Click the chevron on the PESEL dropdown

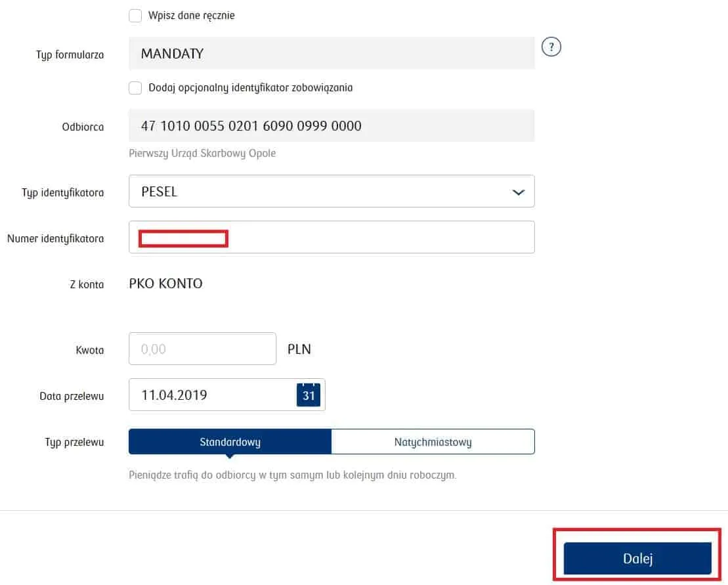point(518,192)
